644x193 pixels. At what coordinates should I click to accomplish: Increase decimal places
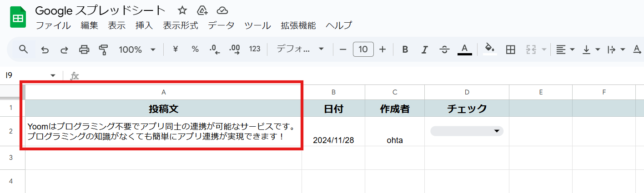coord(235,49)
